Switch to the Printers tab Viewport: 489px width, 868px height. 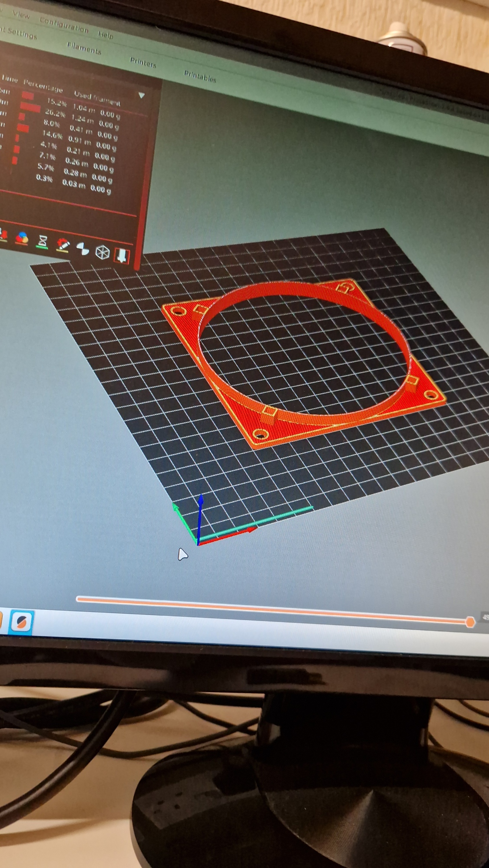(143, 63)
